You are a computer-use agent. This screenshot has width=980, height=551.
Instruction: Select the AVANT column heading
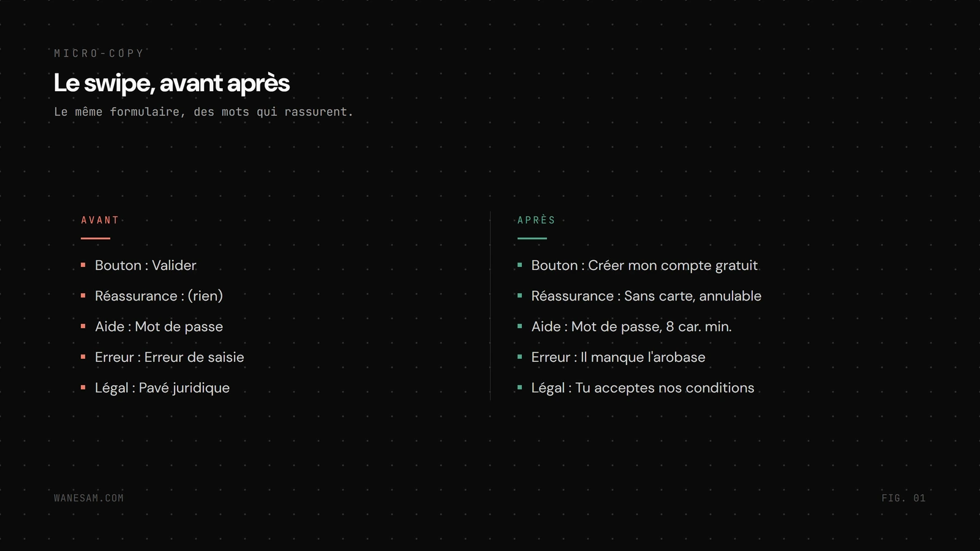[x=100, y=220]
